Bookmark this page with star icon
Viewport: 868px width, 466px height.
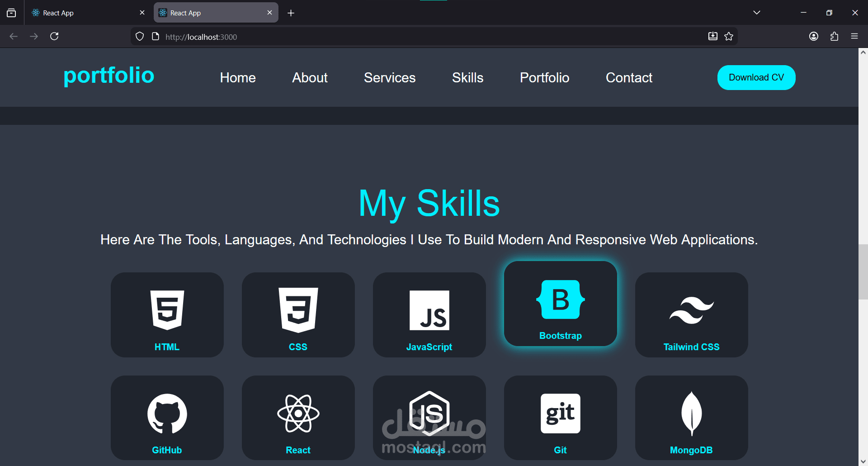pos(729,36)
